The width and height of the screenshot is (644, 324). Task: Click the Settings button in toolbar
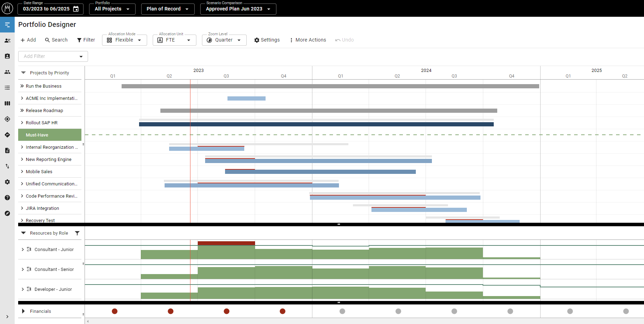tap(267, 40)
